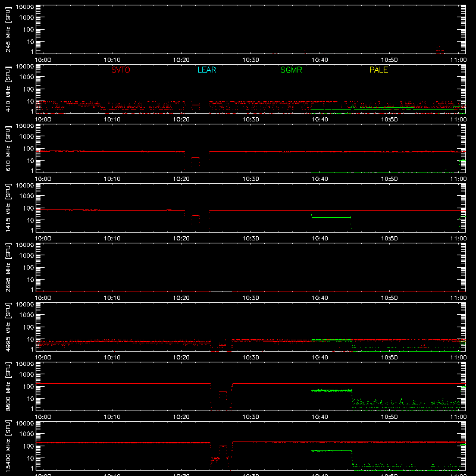The width and height of the screenshot is (476, 476).
Task: Click 10:50 time label under 610 MHz panel
Action: coord(389,179)
